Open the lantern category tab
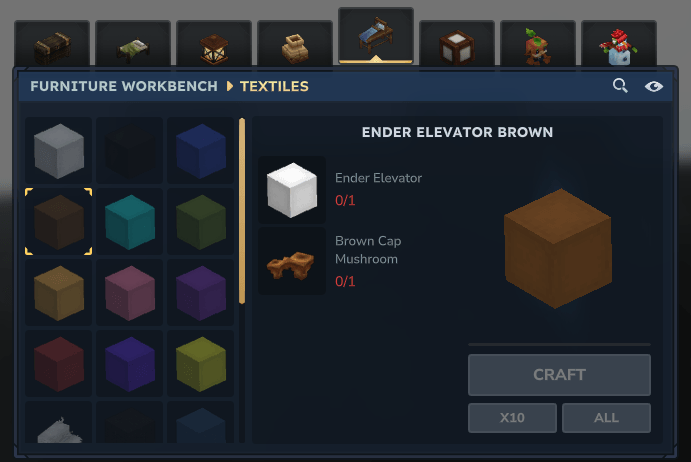This screenshot has height=462, width=691. click(x=214, y=44)
